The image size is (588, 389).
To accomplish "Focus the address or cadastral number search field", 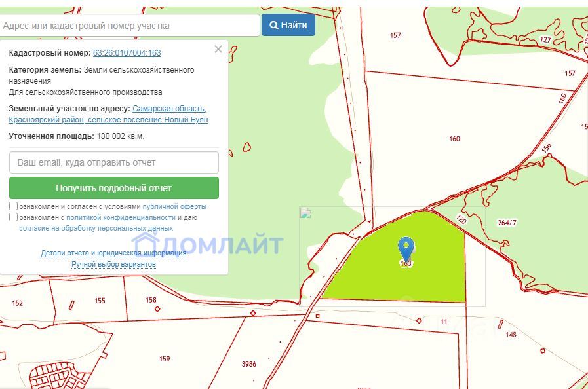I will [129, 26].
